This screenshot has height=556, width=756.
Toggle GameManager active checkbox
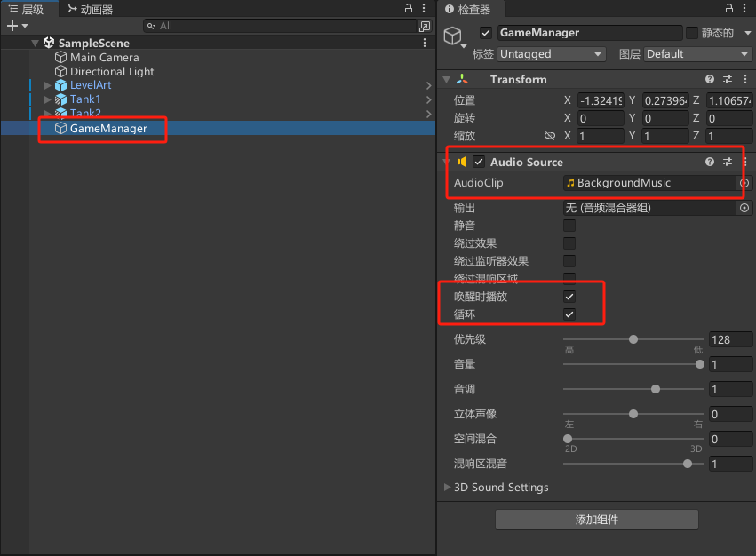coord(486,33)
